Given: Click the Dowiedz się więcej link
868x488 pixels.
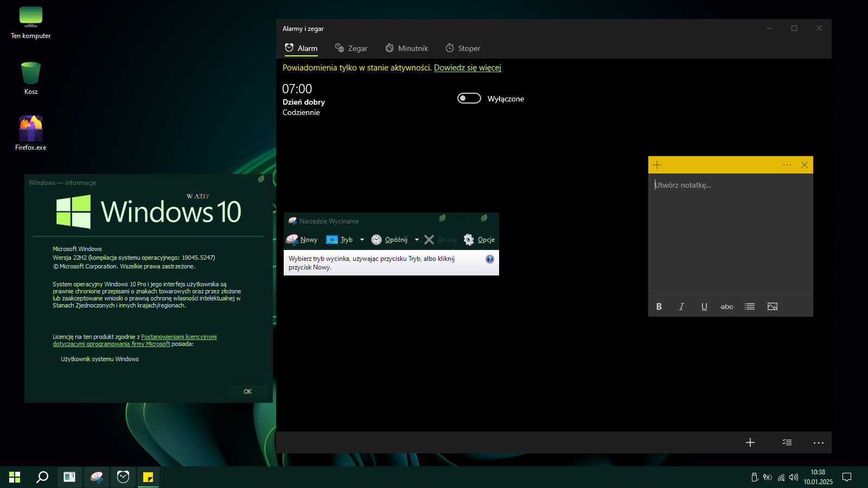Looking at the screenshot, I should click(467, 68).
